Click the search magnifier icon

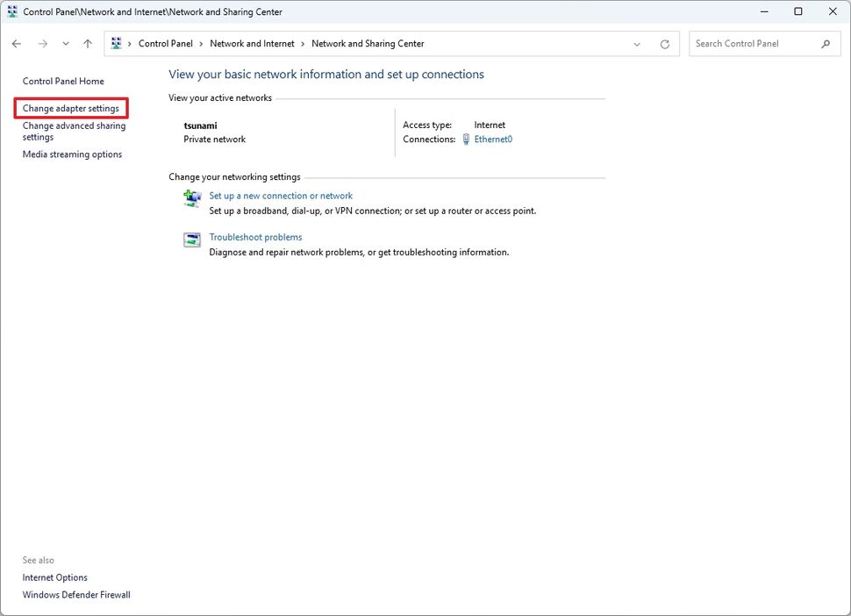pyautogui.click(x=825, y=43)
